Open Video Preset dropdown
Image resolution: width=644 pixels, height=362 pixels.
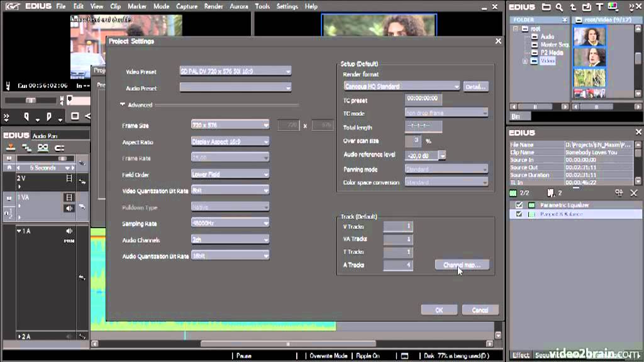235,71
